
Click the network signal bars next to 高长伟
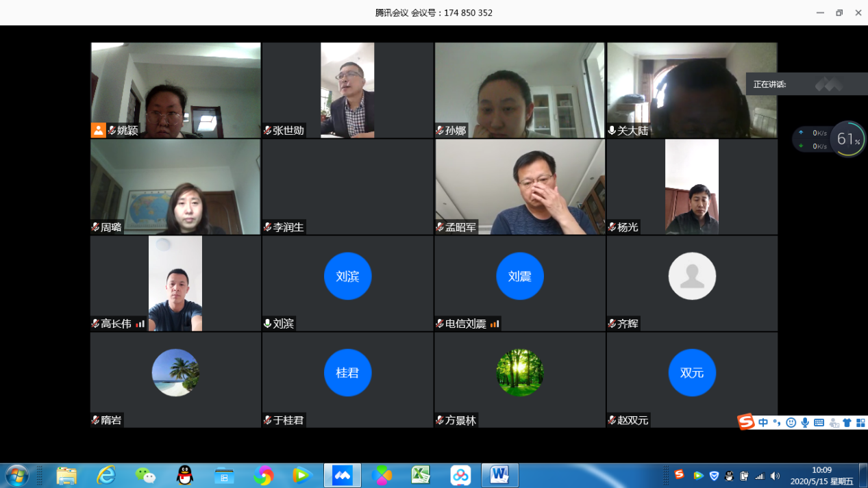[x=140, y=324]
